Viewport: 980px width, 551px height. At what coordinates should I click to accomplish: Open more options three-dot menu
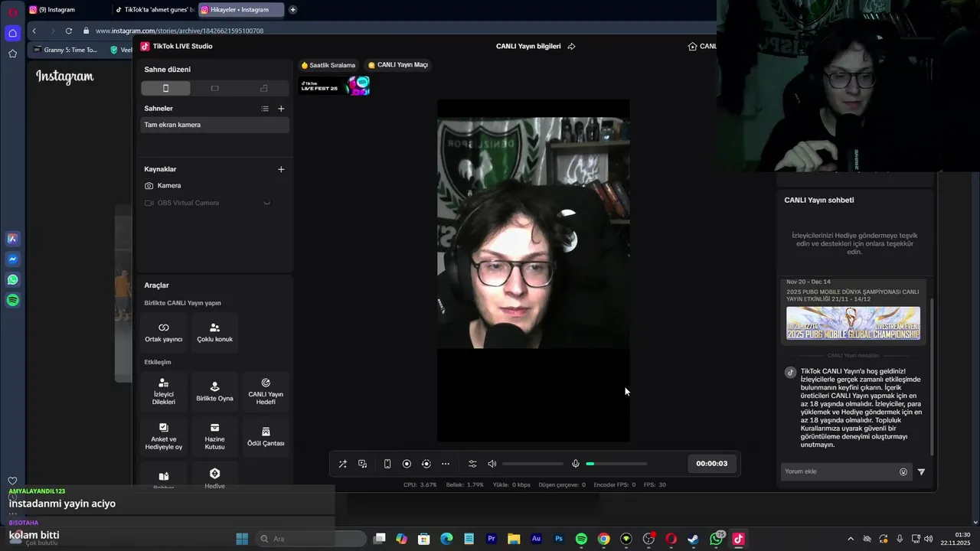tap(446, 464)
